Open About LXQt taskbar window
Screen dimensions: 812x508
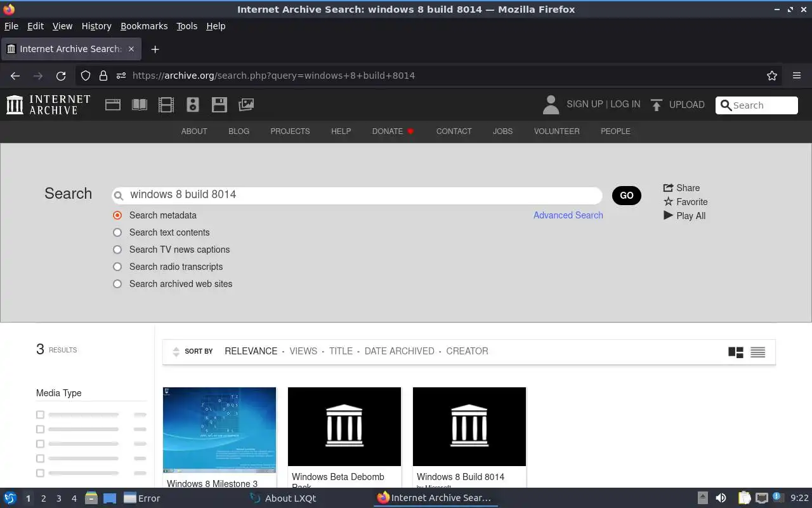(x=283, y=498)
